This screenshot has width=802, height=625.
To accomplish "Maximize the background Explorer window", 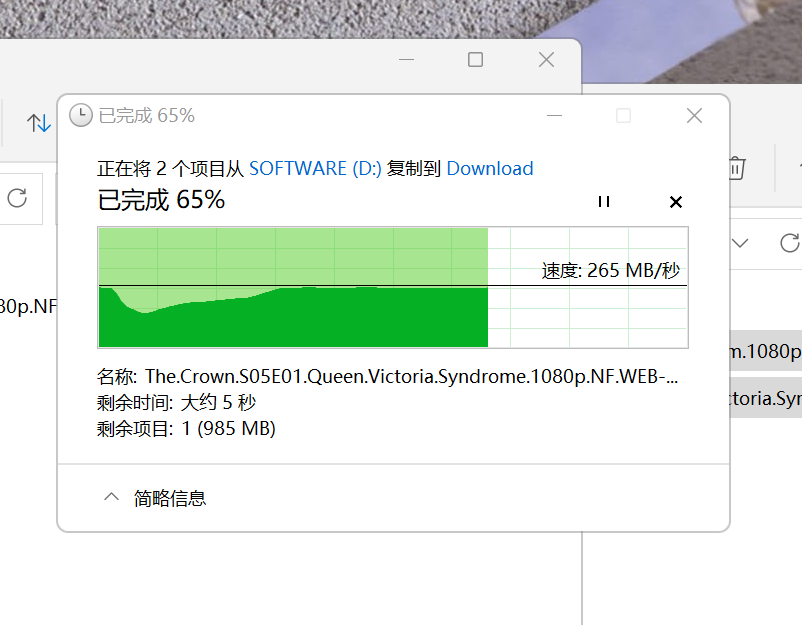I will coord(475,60).
